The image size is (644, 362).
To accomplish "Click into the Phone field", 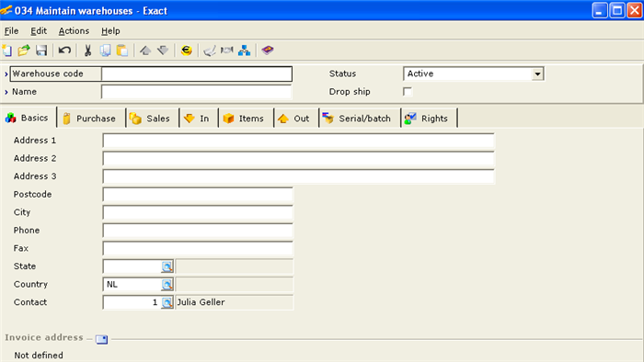I will click(x=198, y=231).
